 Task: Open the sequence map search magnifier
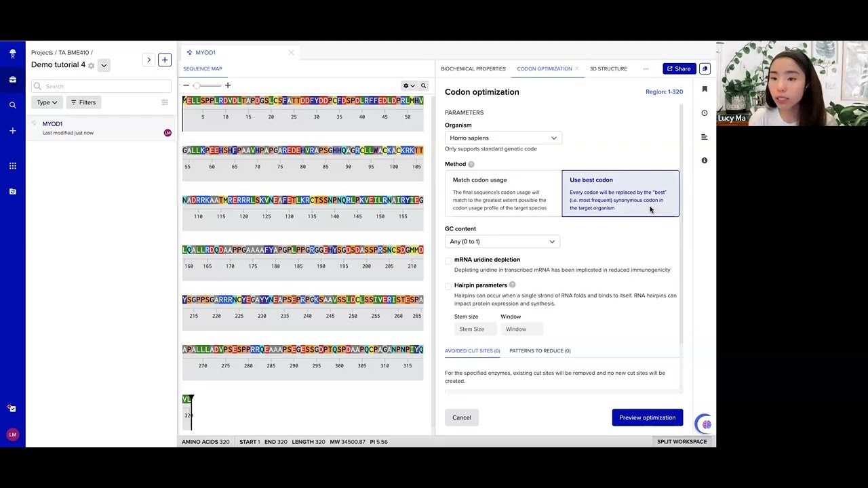(x=423, y=86)
